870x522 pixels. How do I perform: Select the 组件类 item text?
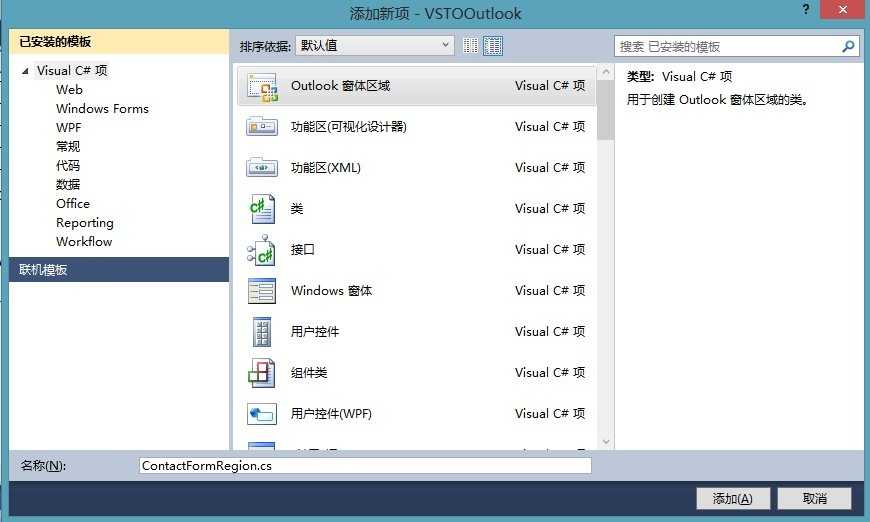[x=308, y=373]
